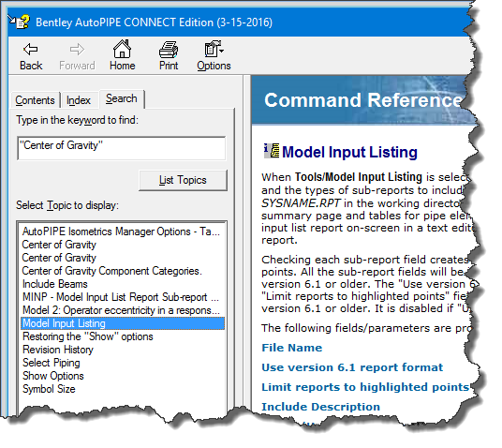502x448 pixels.
Task: Switch to the Contents tab
Action: [x=35, y=100]
